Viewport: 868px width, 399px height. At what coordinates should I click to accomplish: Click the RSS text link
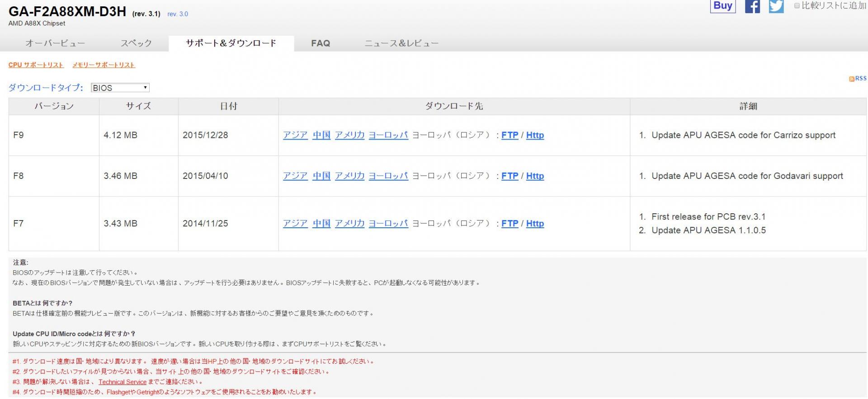coord(861,79)
